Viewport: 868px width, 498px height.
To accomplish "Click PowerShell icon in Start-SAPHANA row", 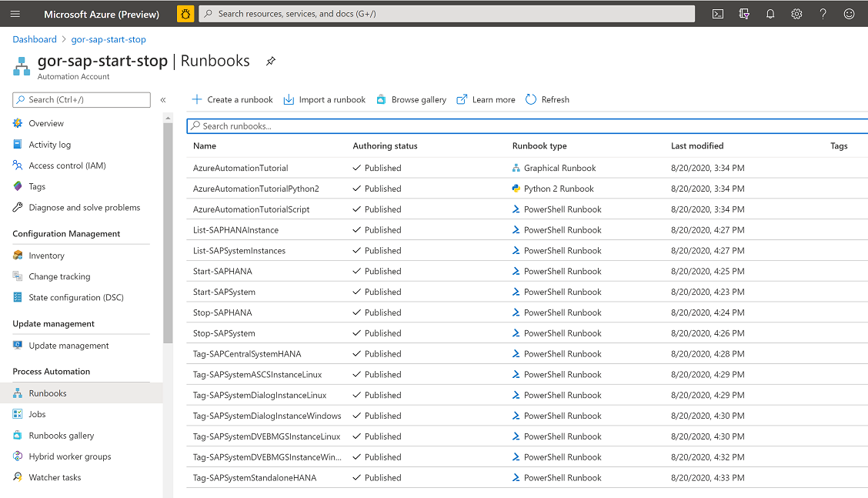I will pyautogui.click(x=516, y=272).
